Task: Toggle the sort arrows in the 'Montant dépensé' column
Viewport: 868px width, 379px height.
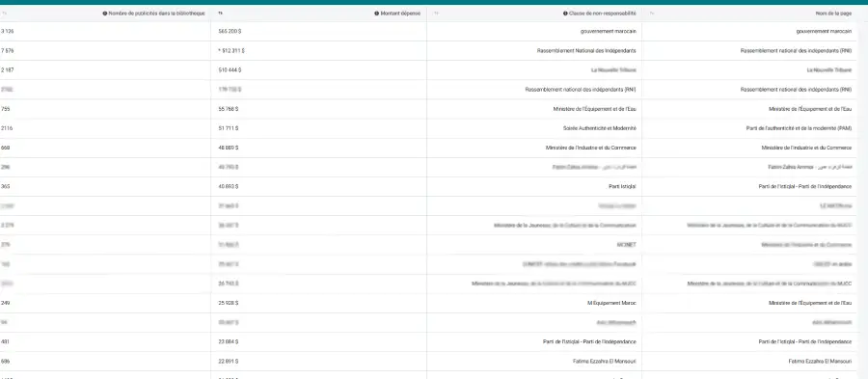Action: tap(220, 14)
